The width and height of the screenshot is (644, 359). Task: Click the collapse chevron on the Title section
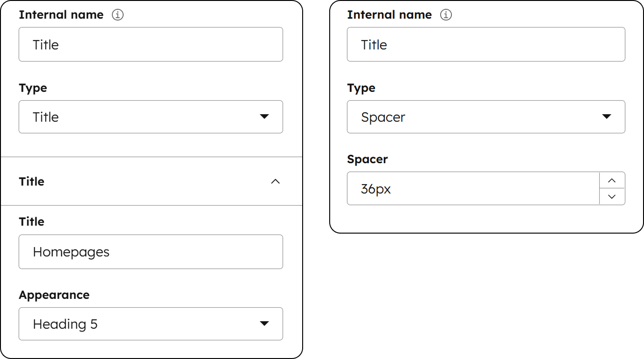coord(275,181)
